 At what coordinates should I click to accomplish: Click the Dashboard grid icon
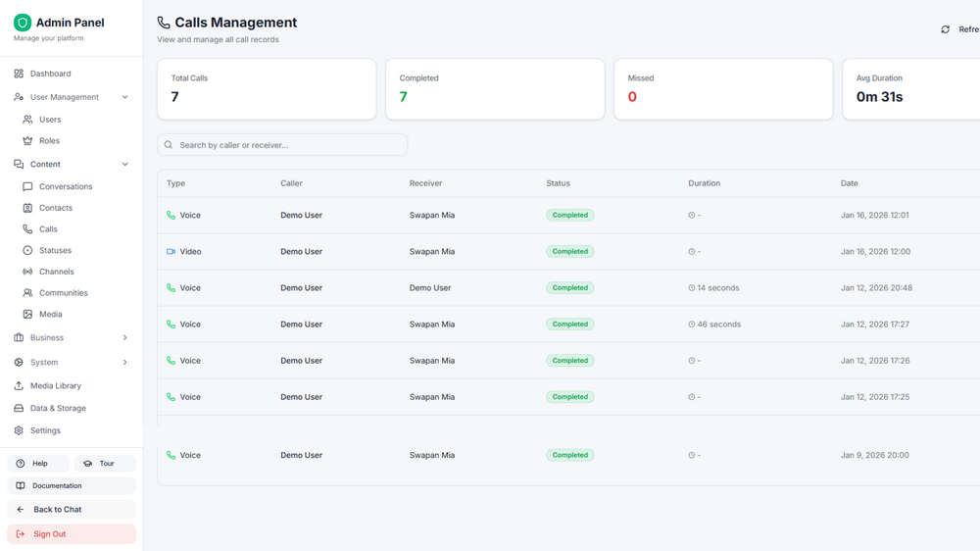pos(19,74)
